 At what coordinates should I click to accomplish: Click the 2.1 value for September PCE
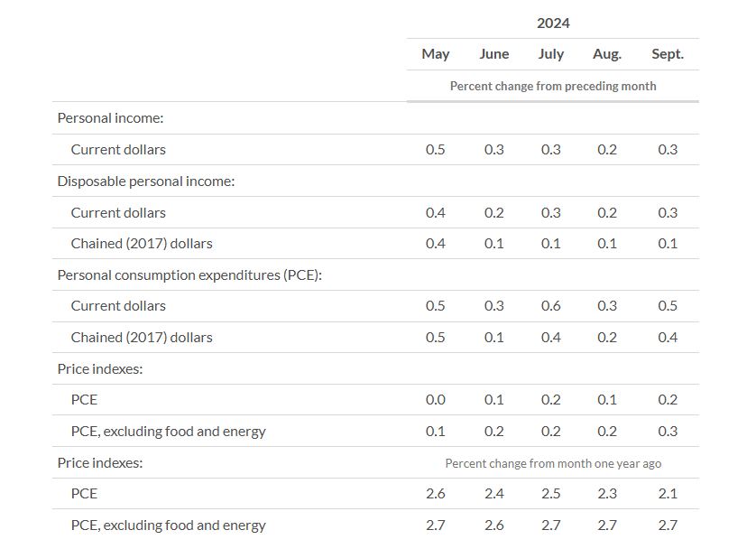[x=668, y=494]
